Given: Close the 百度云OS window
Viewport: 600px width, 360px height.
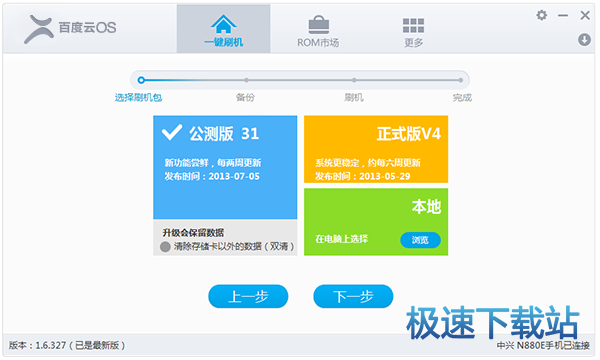Looking at the screenshot, I should pyautogui.click(x=585, y=15).
